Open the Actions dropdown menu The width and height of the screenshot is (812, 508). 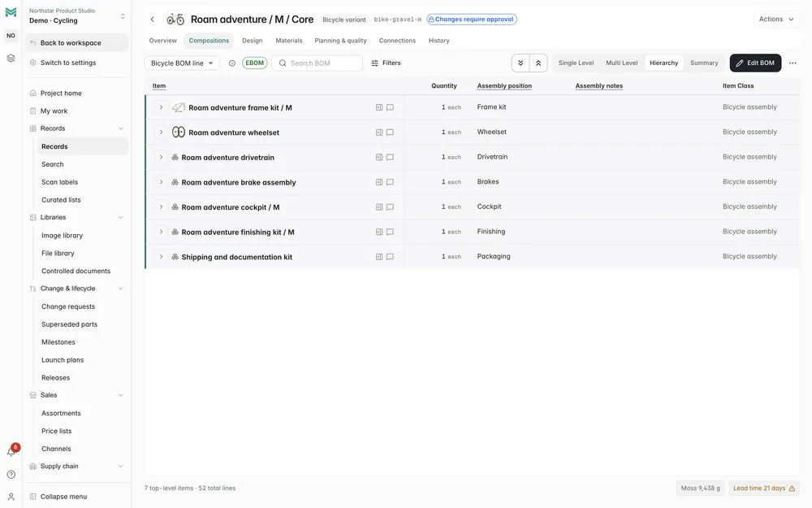[x=776, y=20]
